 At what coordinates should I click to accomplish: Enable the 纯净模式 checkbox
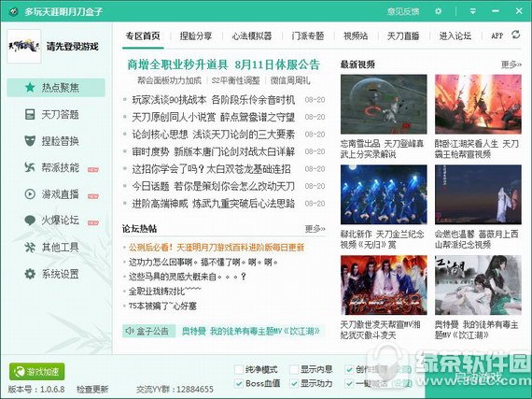(239, 369)
